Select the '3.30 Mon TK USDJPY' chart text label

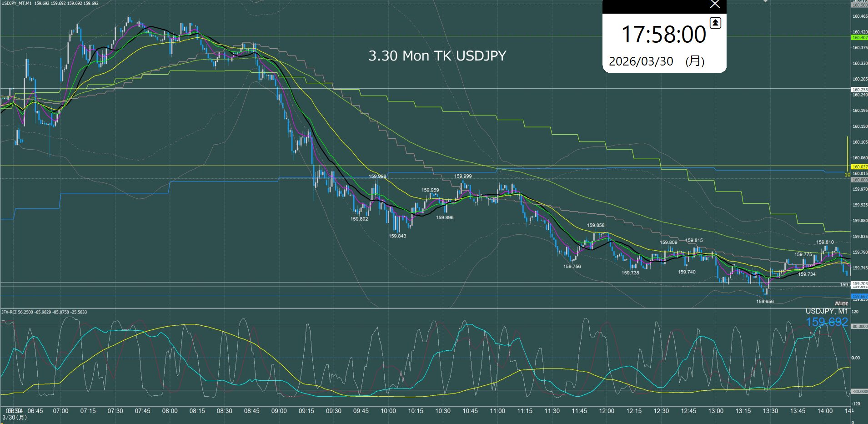tap(437, 56)
